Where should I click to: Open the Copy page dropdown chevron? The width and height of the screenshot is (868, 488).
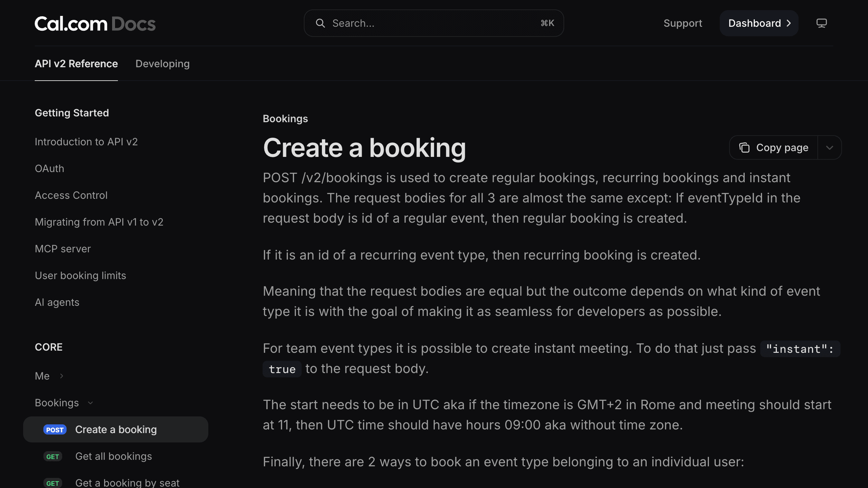click(x=830, y=147)
